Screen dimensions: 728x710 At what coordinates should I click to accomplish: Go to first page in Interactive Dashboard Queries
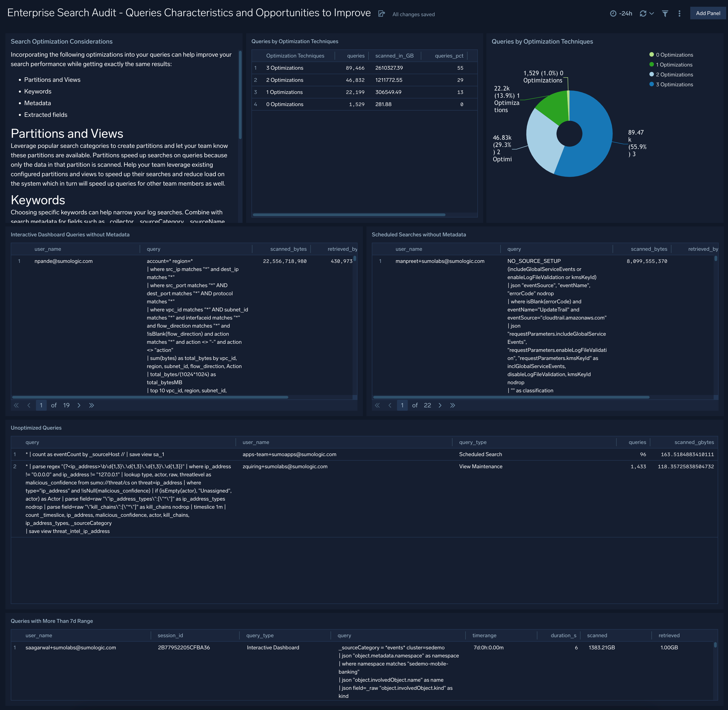[x=16, y=405]
